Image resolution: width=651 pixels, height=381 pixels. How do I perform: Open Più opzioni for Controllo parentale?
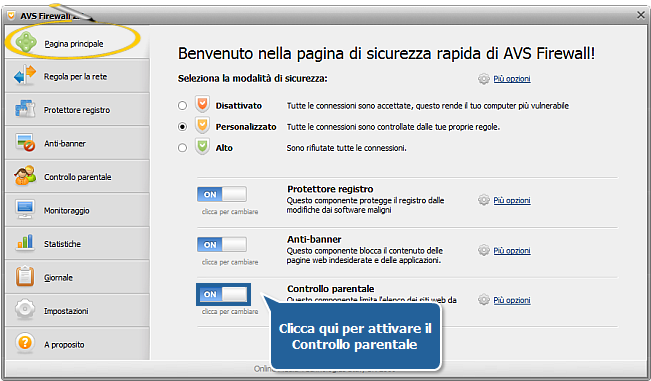(512, 300)
